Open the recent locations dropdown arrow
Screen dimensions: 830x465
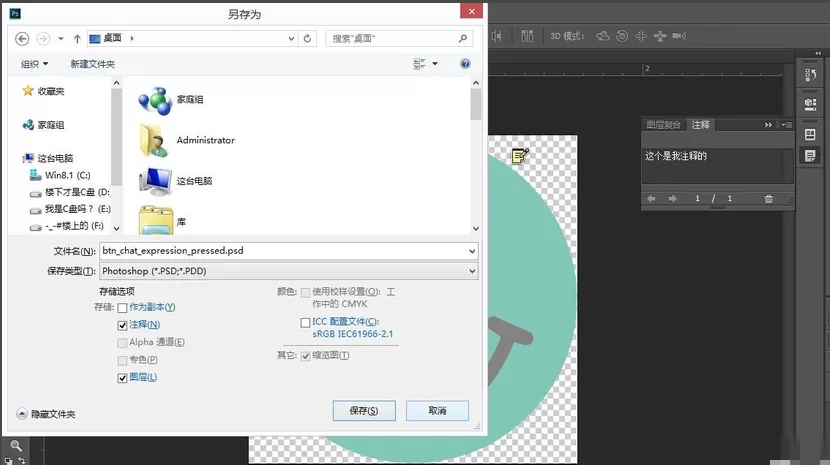point(61,39)
